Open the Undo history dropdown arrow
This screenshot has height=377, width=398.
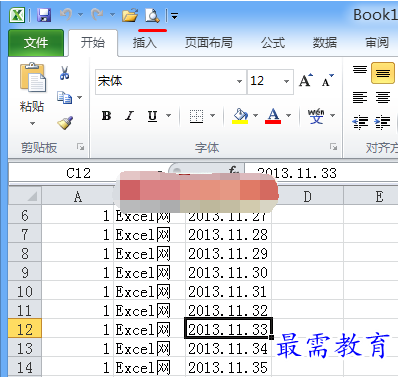click(x=81, y=15)
